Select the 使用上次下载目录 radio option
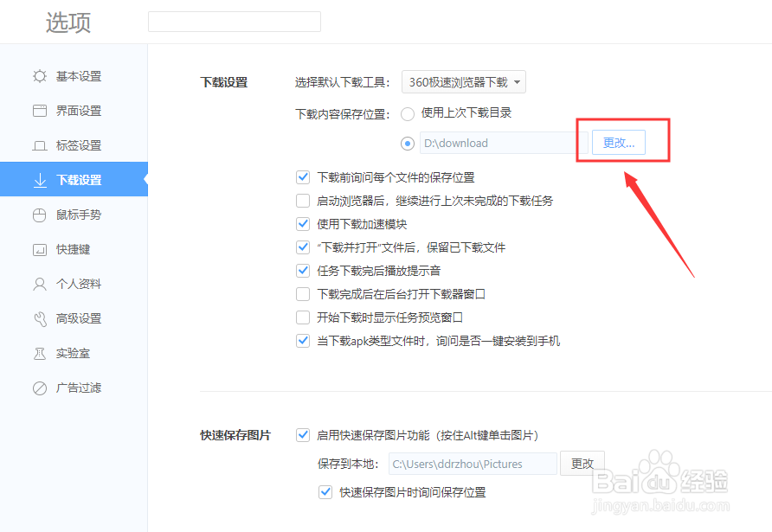 tap(407, 113)
